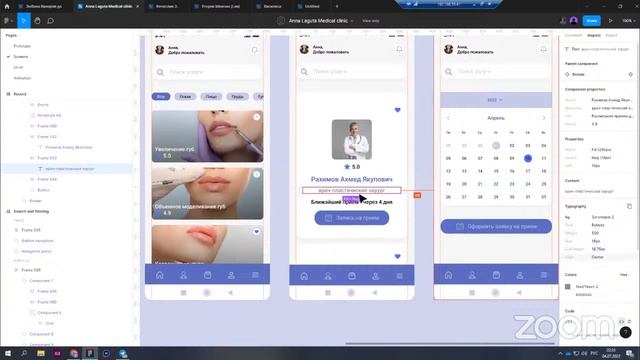Select the Move tool in toolbar
The width and height of the screenshot is (640, 360).
(24, 20)
